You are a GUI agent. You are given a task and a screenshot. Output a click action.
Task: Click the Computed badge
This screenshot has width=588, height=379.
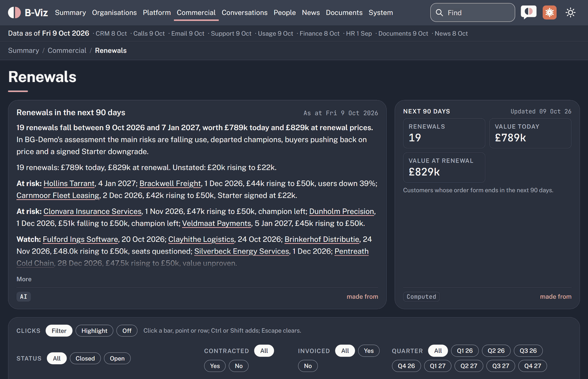click(421, 297)
